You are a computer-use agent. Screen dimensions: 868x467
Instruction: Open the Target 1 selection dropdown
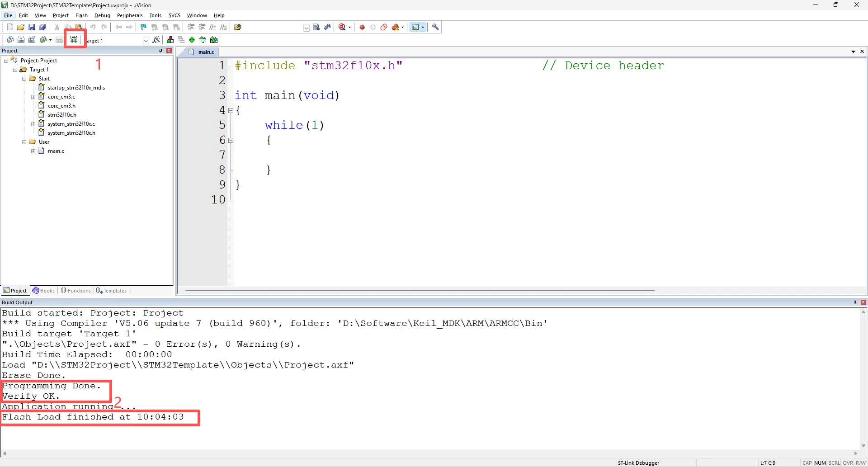pyautogui.click(x=146, y=40)
